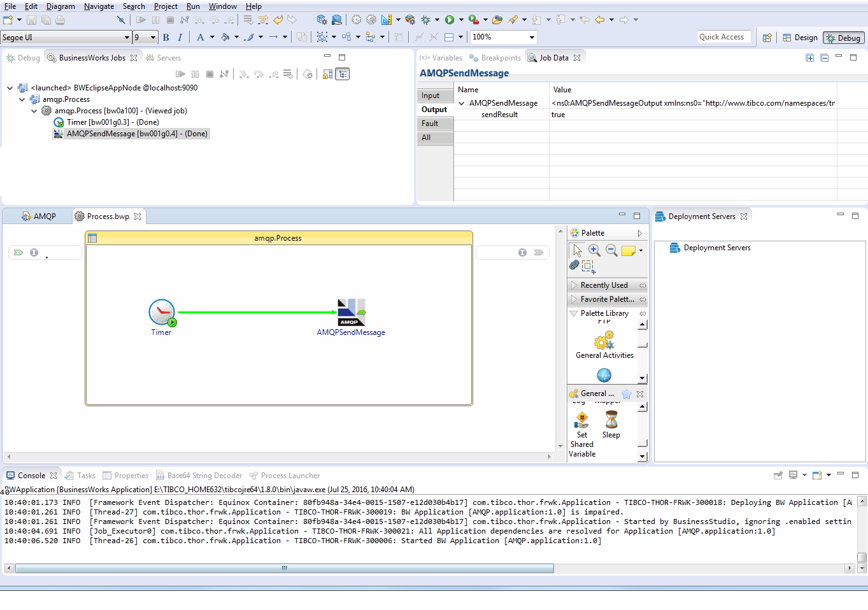Open the Navigate menu
Image resolution: width=868 pixels, height=610 pixels.
[99, 6]
